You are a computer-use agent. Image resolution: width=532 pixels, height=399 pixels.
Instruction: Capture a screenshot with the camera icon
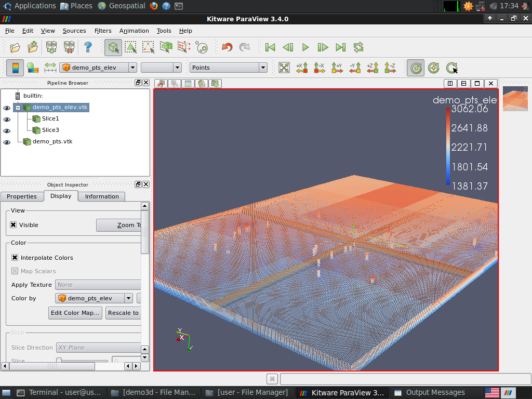215,83
